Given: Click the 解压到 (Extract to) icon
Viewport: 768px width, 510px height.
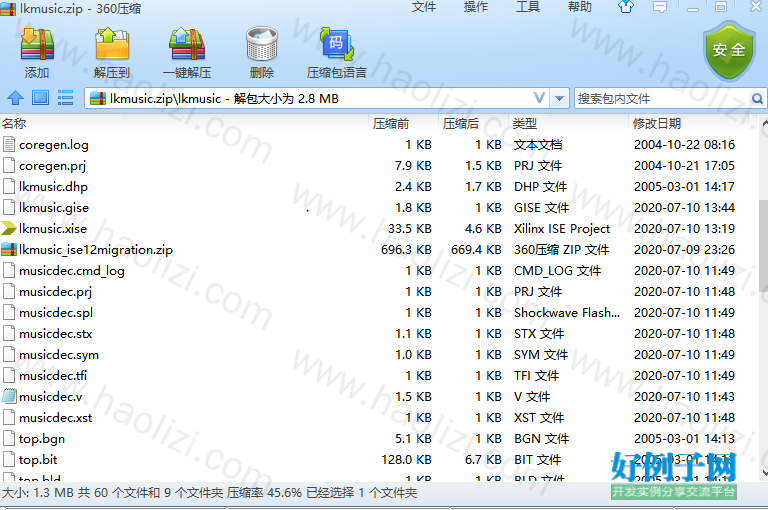Looking at the screenshot, I should click(112, 45).
